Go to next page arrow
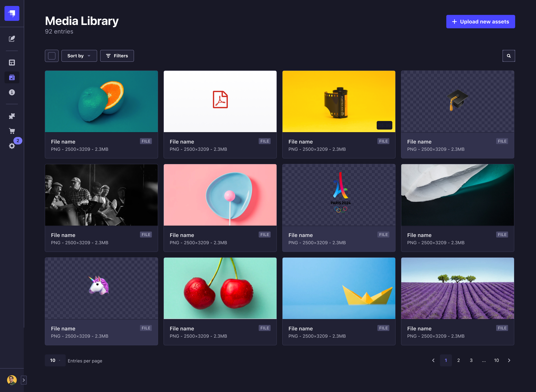The height and width of the screenshot is (392, 536). tap(509, 360)
